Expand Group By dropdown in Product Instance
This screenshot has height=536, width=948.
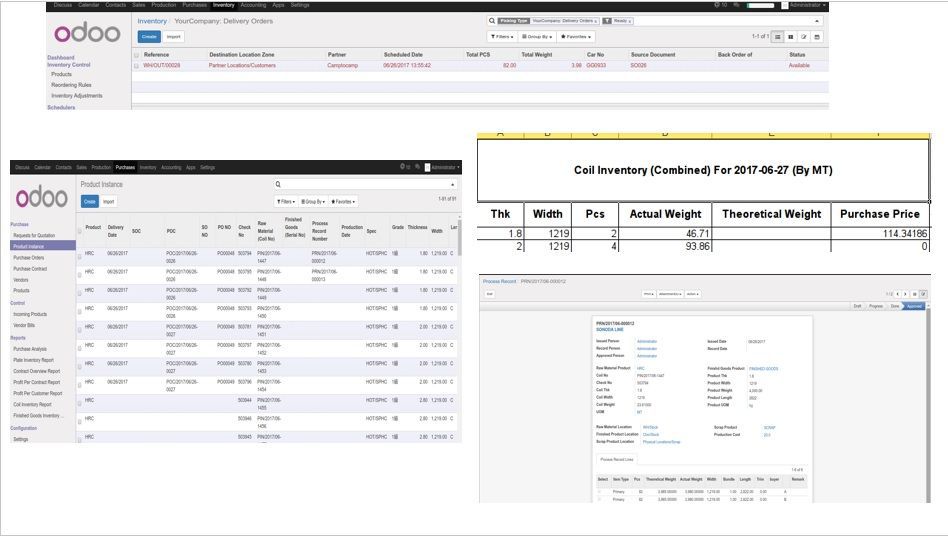coord(313,201)
